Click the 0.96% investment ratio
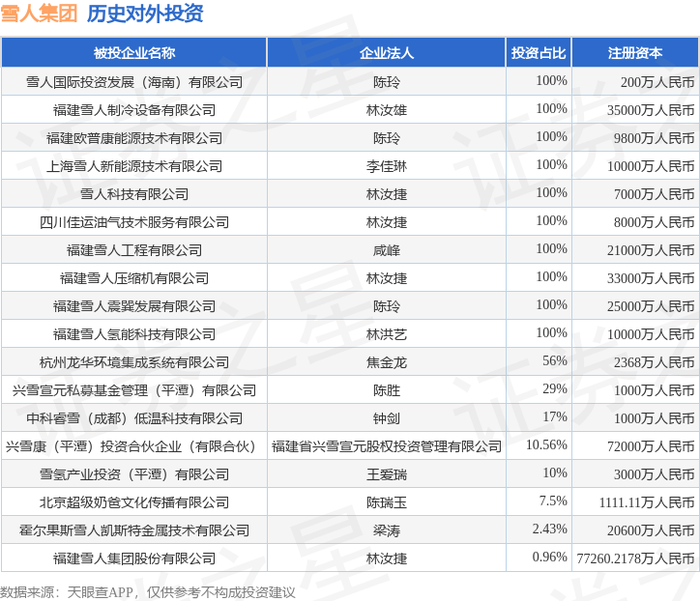This screenshot has height=601, width=700. [x=549, y=557]
